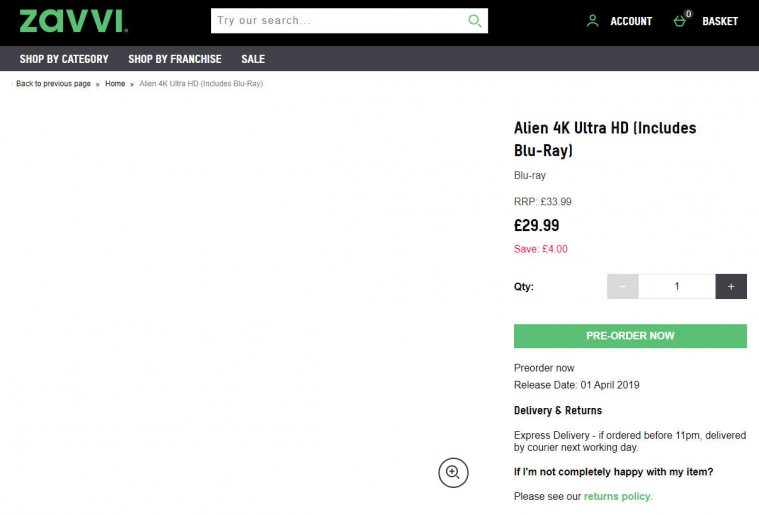This screenshot has width=759, height=515.
Task: Go to Home breadcrumb link
Action: coord(115,84)
